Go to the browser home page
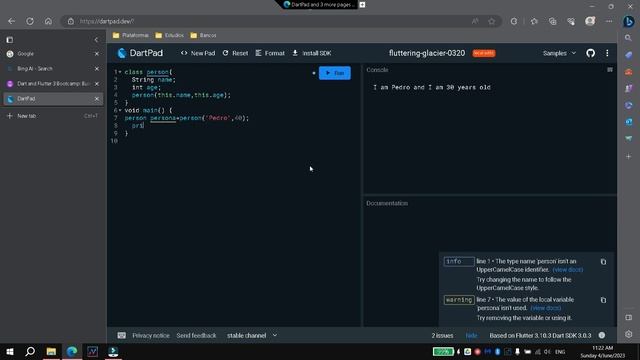Viewport: 640px width, 360px height. [48, 21]
